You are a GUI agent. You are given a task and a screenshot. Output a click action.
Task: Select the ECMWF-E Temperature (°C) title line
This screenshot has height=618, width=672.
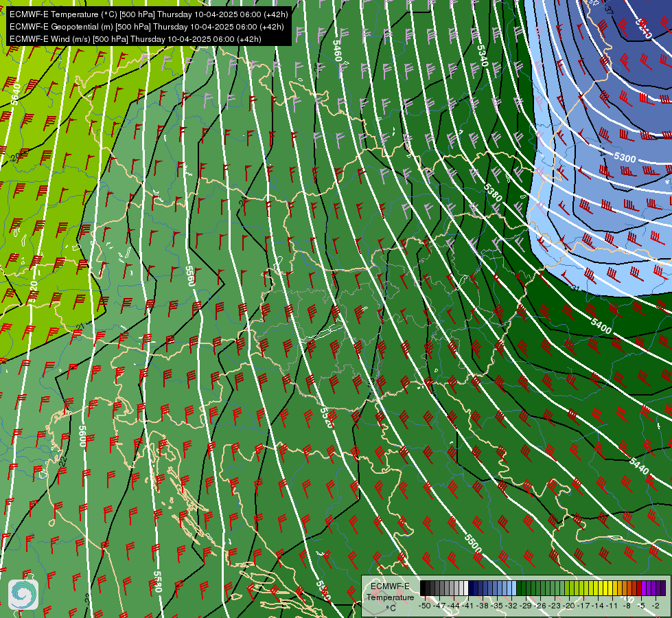[149, 14]
